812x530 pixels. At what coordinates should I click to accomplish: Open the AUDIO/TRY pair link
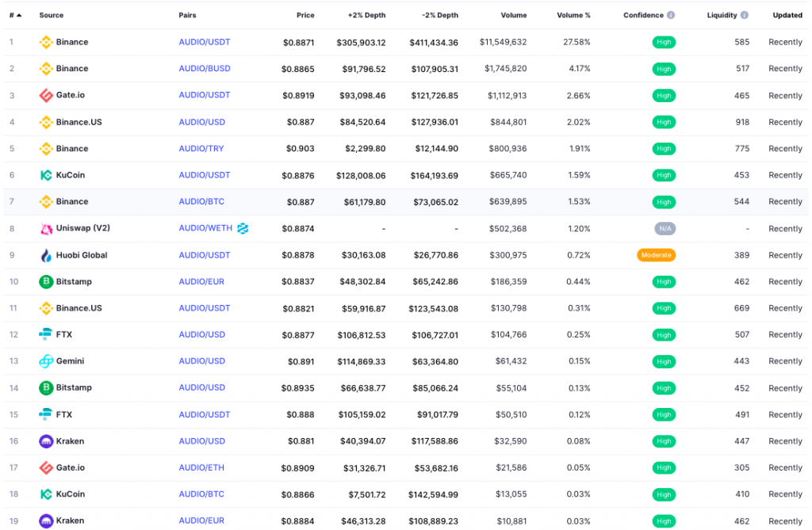(201, 149)
